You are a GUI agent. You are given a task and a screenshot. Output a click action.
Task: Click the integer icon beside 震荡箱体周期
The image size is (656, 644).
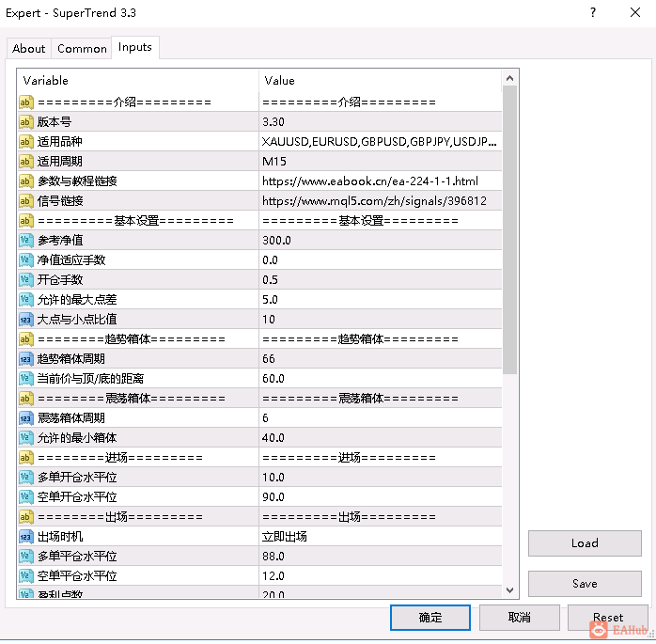25,418
